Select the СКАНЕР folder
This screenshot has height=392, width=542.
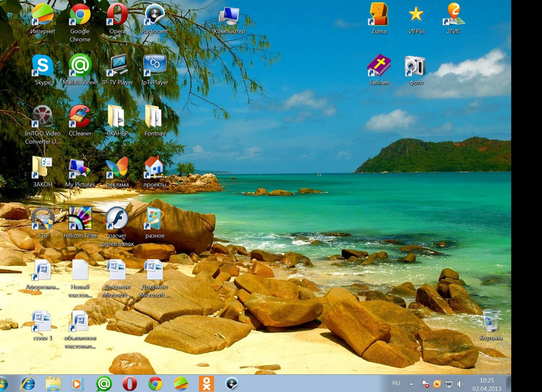click(117, 116)
